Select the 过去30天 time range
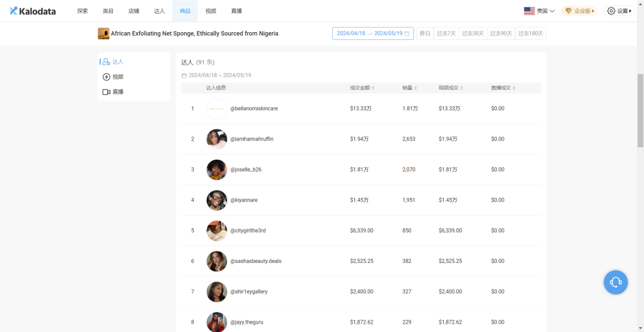 pos(473,33)
